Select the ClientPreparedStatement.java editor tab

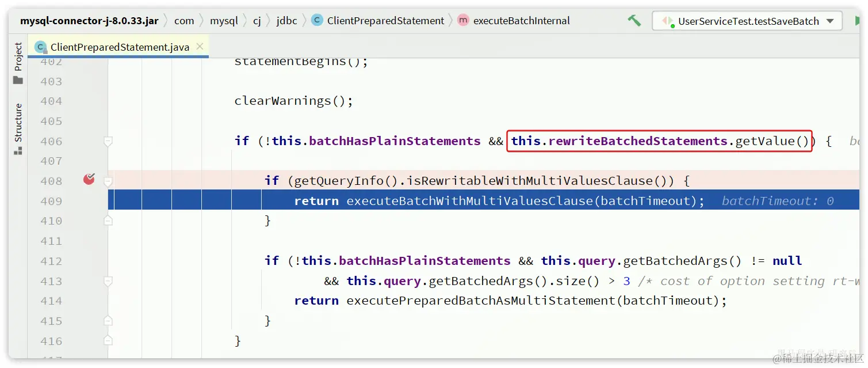click(x=119, y=47)
